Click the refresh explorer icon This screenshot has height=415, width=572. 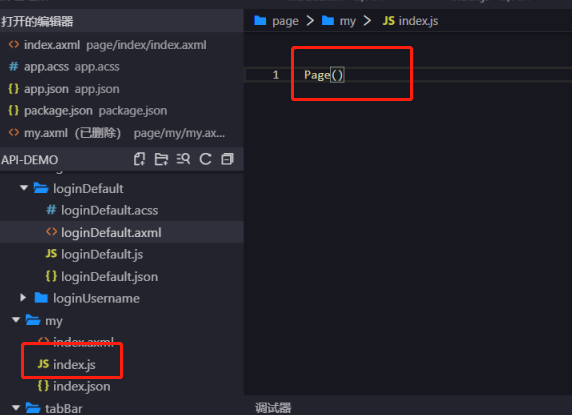205,159
